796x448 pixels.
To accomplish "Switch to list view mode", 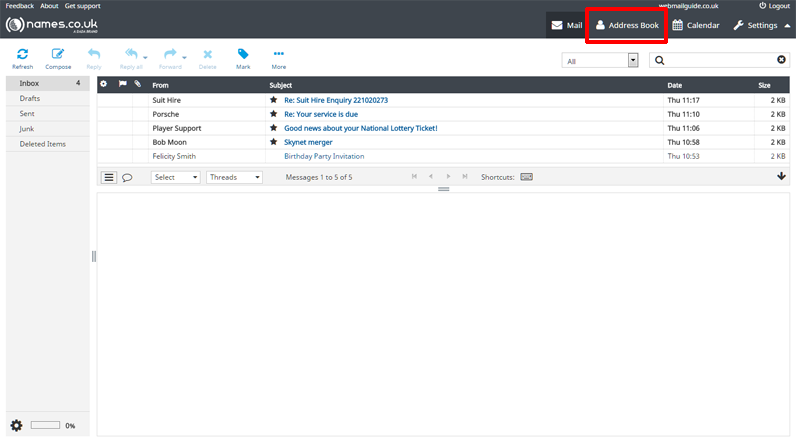I will click(109, 177).
